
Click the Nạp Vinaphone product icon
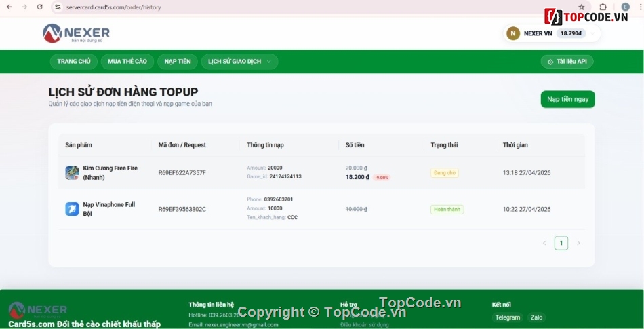(x=72, y=209)
